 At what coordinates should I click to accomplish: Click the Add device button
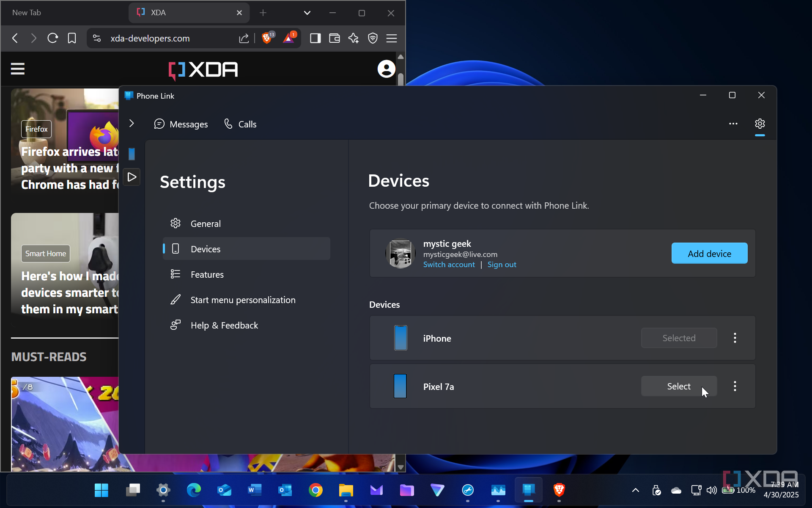coord(709,253)
